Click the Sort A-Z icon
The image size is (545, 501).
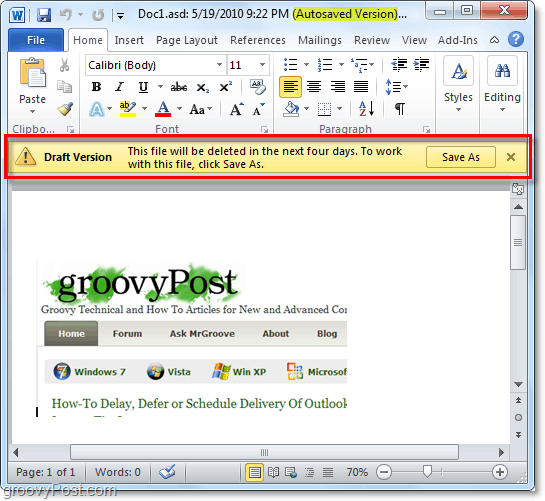click(366, 109)
